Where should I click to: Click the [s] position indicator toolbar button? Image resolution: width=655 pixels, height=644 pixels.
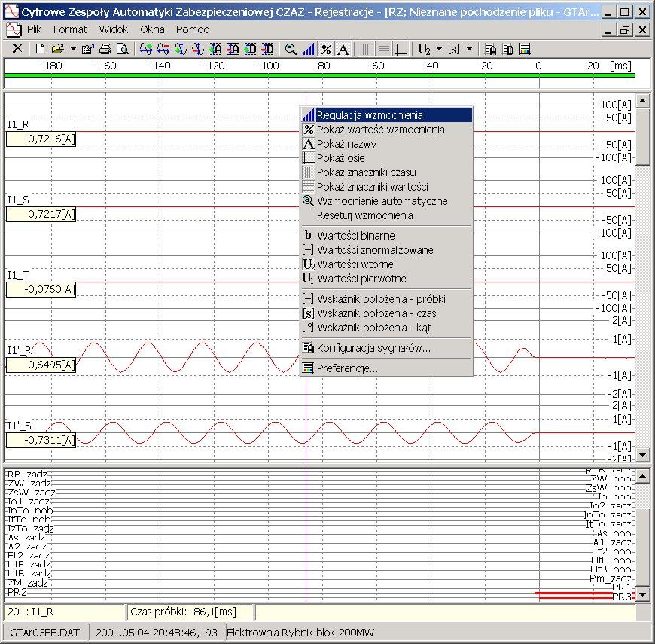pos(454,49)
